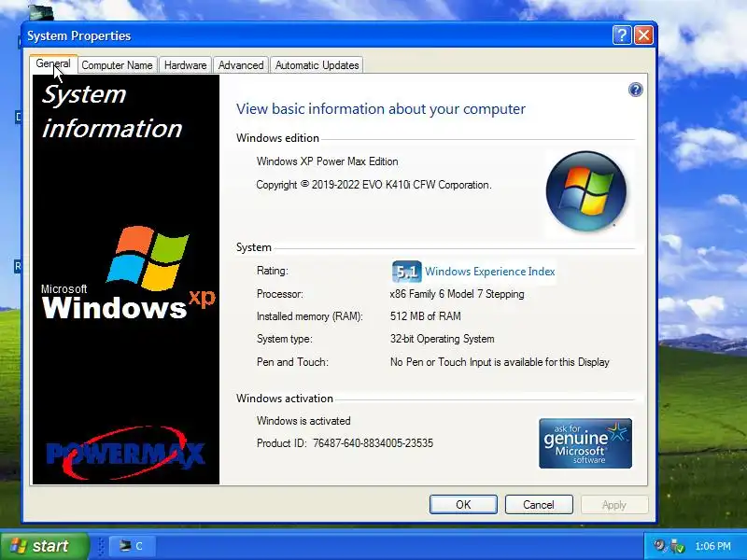This screenshot has width=747, height=560.
Task: Click the 5.1 rating badge
Action: pos(406,272)
